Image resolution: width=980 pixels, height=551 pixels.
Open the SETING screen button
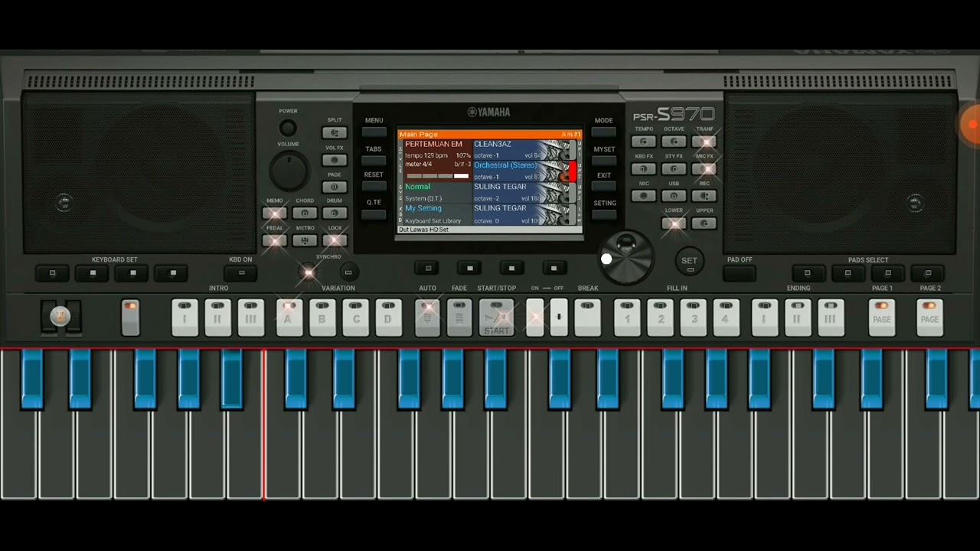tap(604, 215)
